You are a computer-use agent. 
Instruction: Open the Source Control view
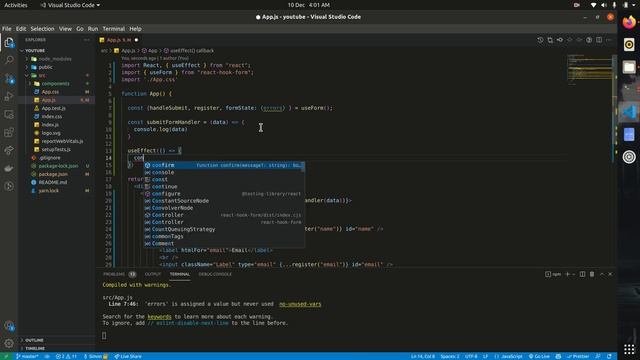pos(9,78)
